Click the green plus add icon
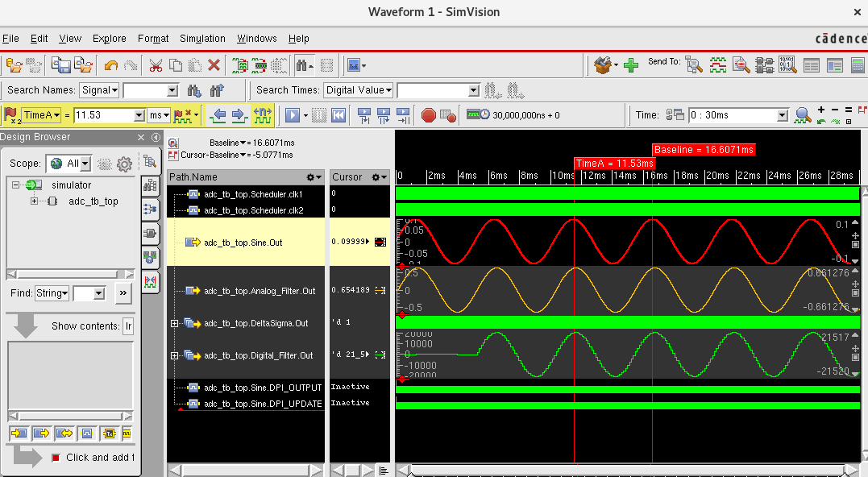868x477 pixels. point(631,65)
